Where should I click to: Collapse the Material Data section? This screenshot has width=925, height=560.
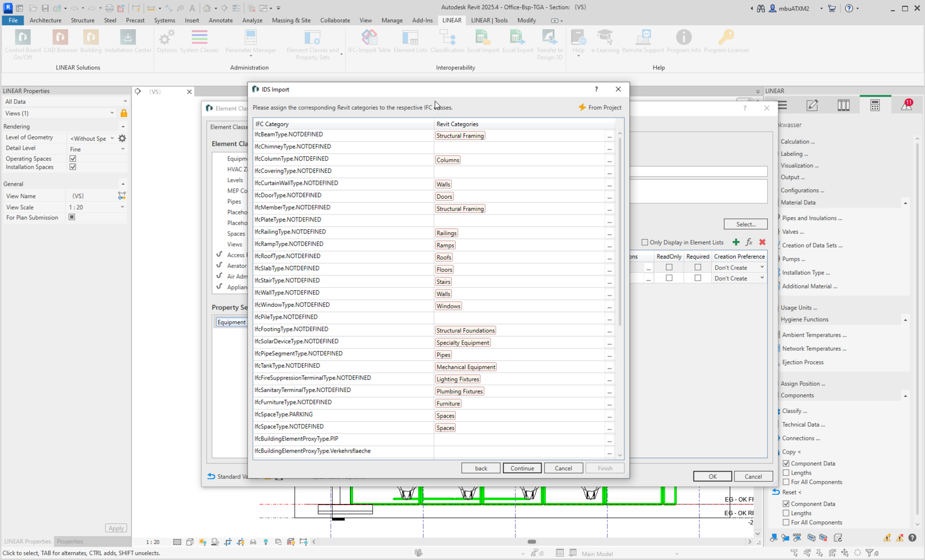pyautogui.click(x=905, y=203)
